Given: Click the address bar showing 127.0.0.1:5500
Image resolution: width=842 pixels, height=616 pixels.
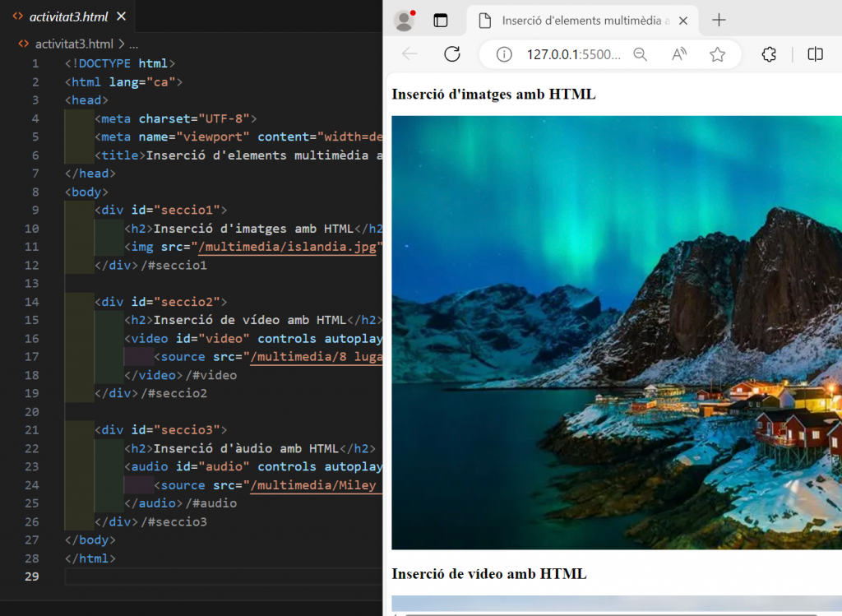Looking at the screenshot, I should tap(567, 54).
